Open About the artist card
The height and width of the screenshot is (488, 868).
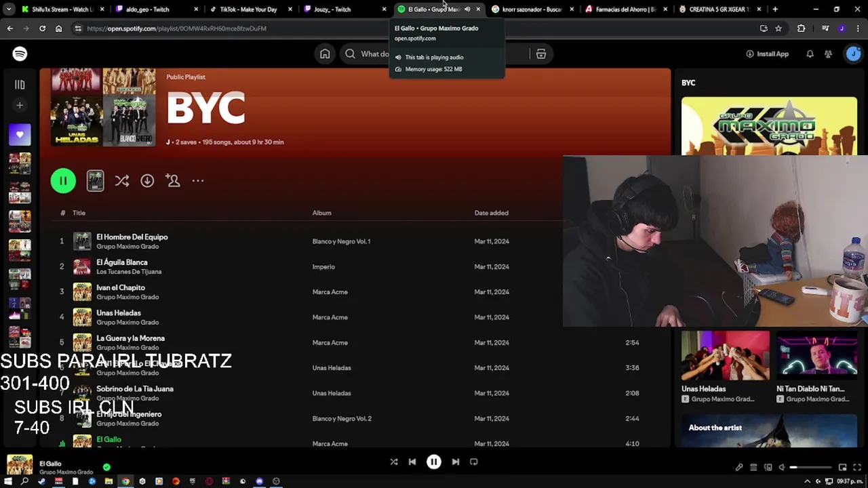pyautogui.click(x=769, y=430)
